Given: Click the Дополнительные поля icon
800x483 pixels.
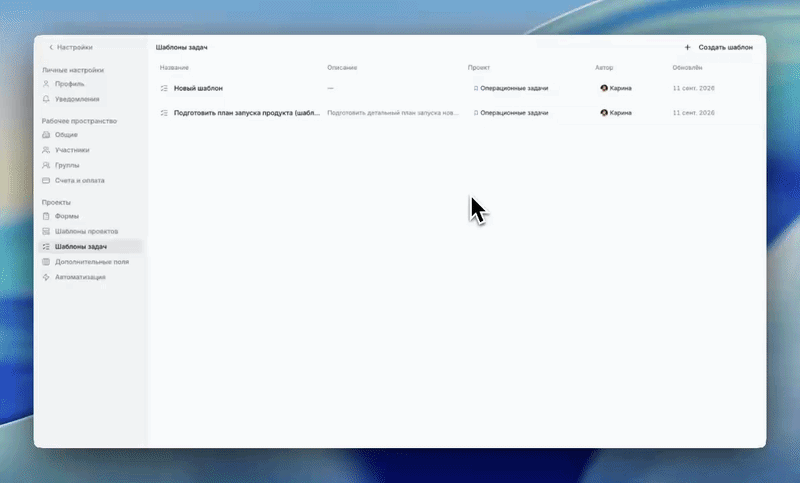Looking at the screenshot, I should pyautogui.click(x=46, y=262).
